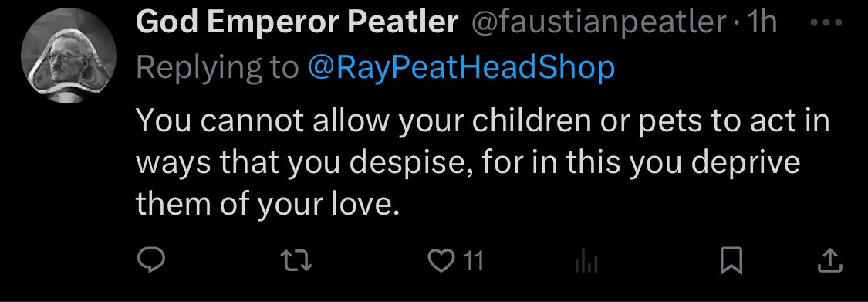Click the display name God Emperor Peatler
The height and width of the screenshot is (302, 868).
click(297, 23)
